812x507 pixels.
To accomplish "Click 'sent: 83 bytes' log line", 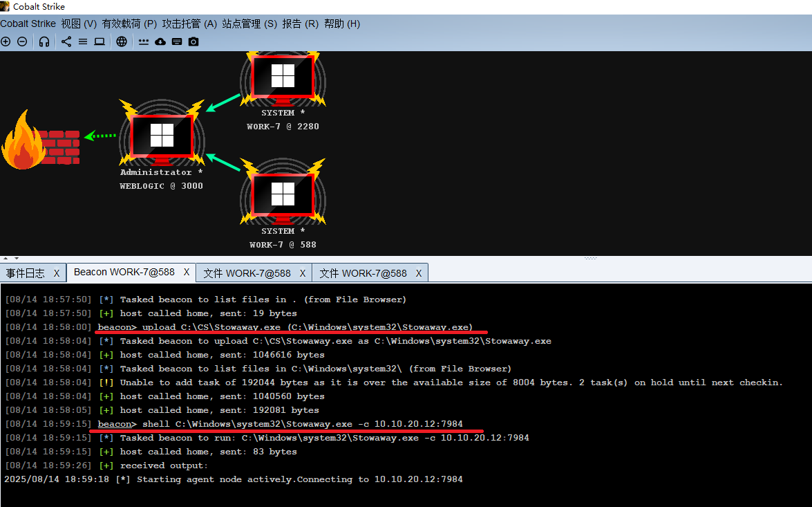I will click(151, 452).
